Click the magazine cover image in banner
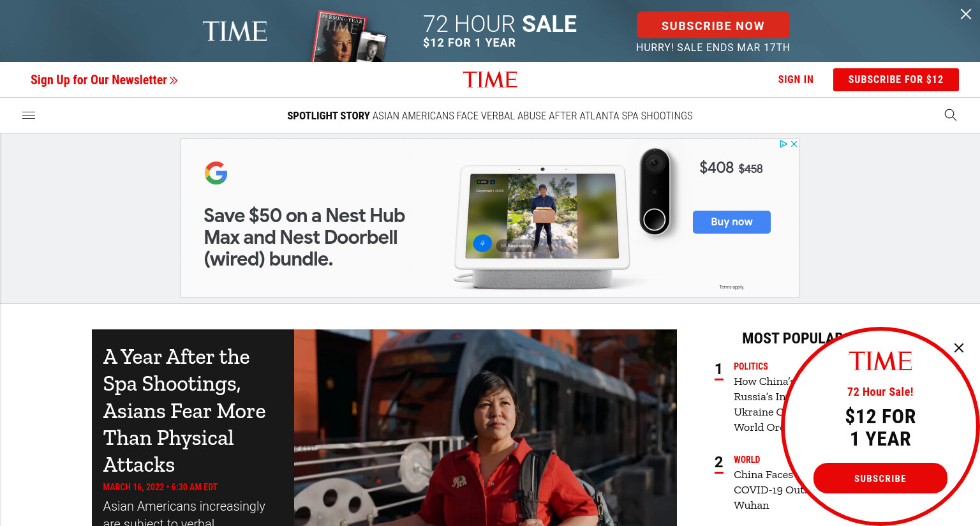Image resolution: width=980 pixels, height=526 pixels. [x=350, y=37]
